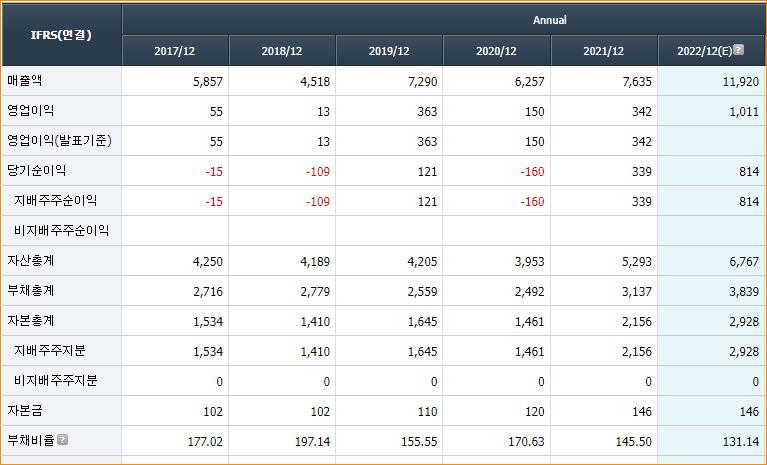Select the 2020/12 column header
Screen dimensions: 767x465
point(496,51)
